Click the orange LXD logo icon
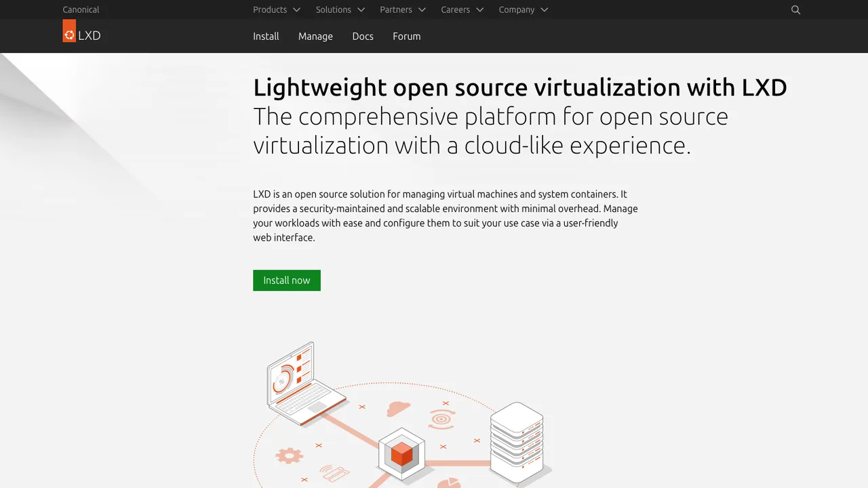This screenshot has width=868, height=488. 69,30
